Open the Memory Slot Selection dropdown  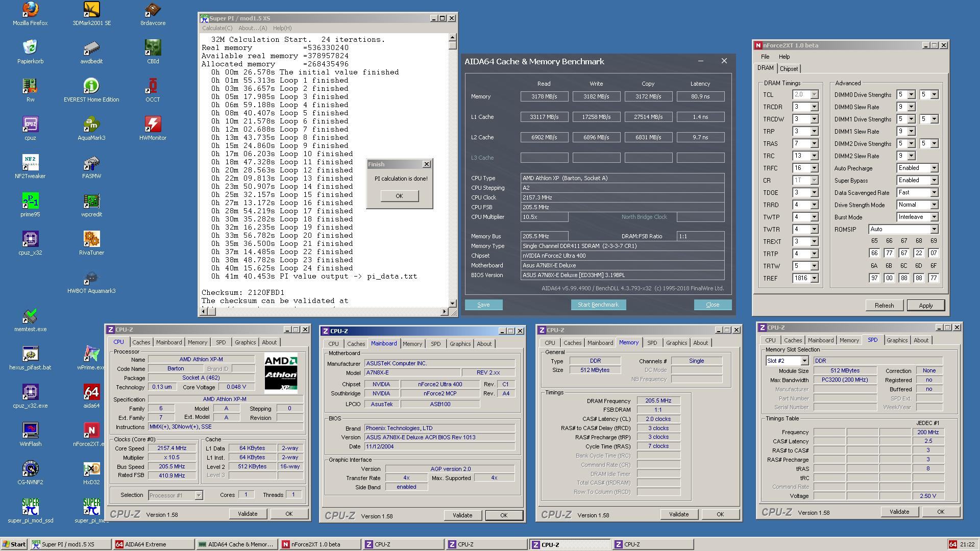[804, 361]
